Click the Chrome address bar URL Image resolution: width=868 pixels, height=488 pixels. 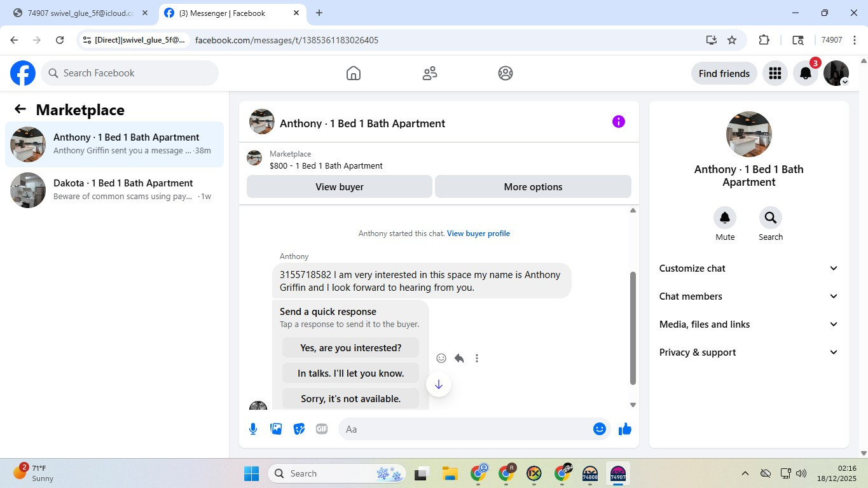point(287,40)
